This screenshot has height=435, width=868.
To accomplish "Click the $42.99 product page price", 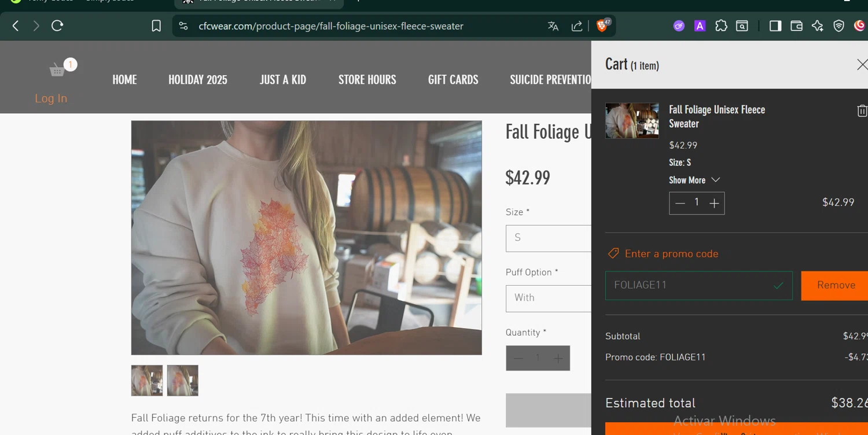I will pyautogui.click(x=528, y=178).
